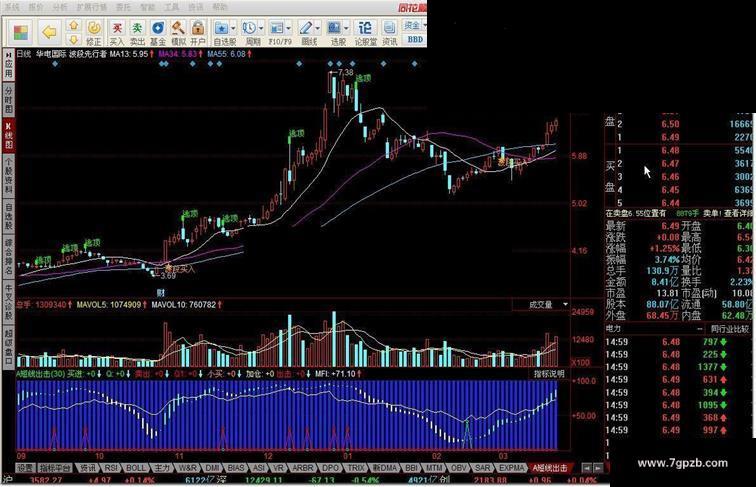Select the BBI indicator tab
Image resolution: width=756 pixels, height=487 pixels.
(x=411, y=468)
